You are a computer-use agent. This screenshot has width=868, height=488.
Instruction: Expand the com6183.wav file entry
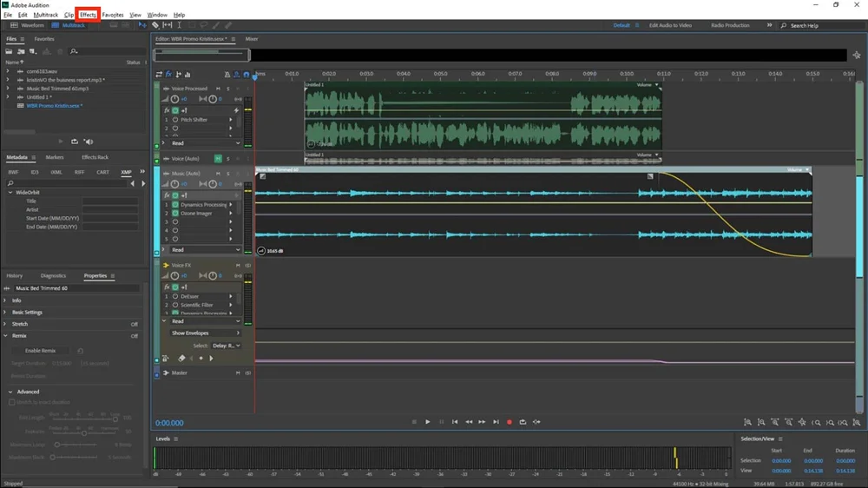(x=8, y=71)
